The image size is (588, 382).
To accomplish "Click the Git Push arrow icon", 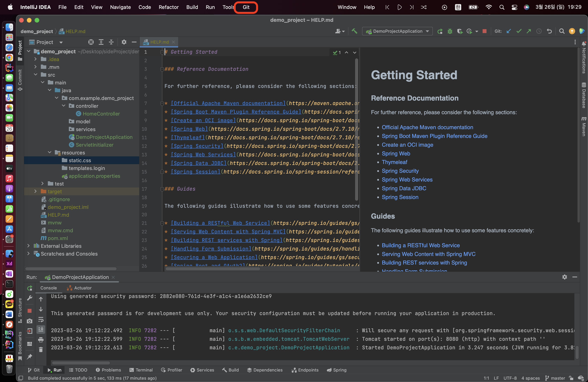I will (x=529, y=31).
